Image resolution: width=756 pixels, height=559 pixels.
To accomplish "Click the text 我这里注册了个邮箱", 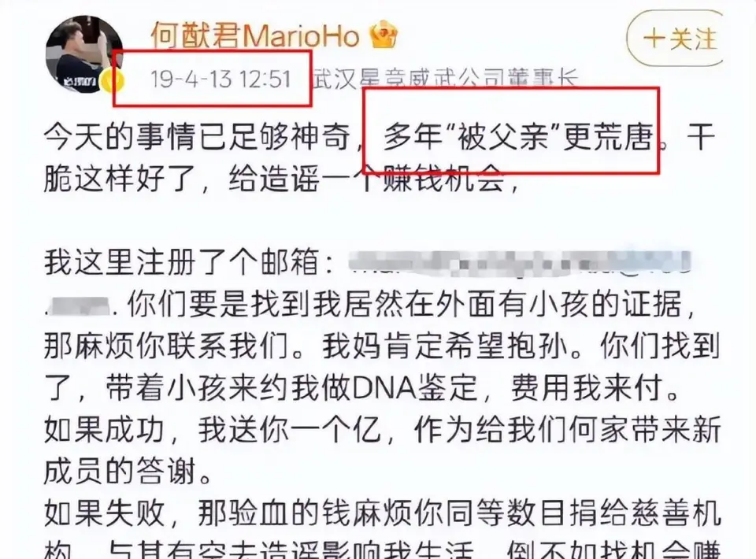I will click(x=181, y=263).
